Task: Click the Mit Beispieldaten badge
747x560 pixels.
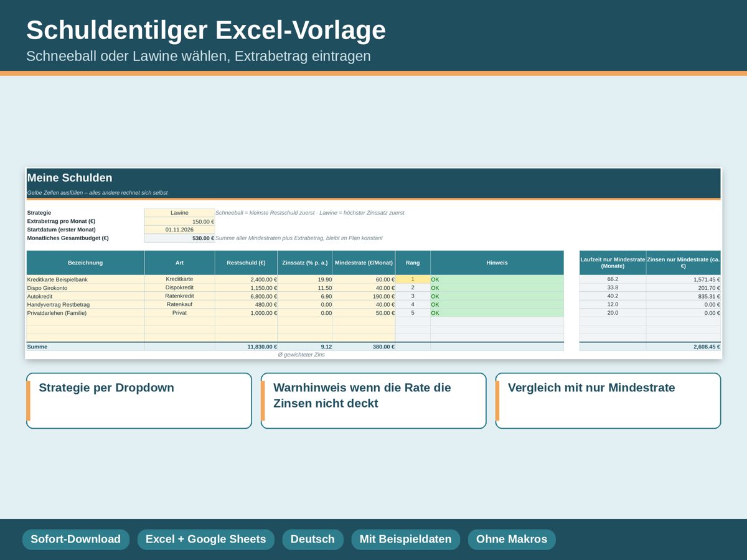Action: point(405,539)
